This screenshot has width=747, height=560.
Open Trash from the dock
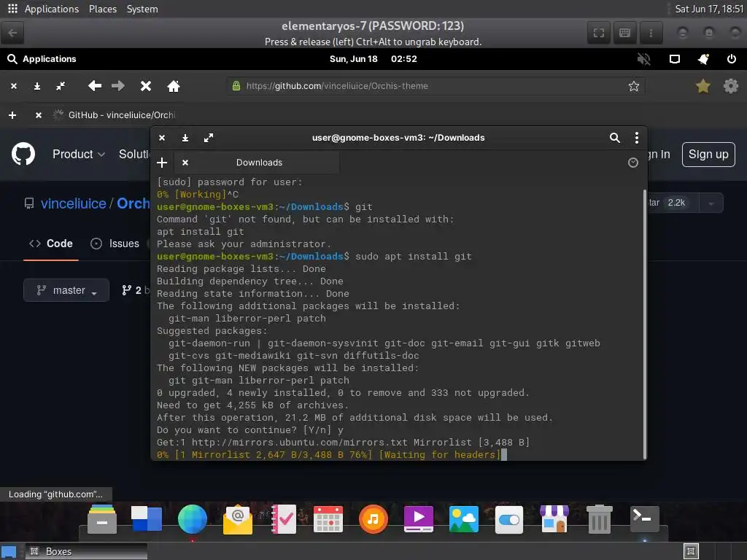pos(600,519)
